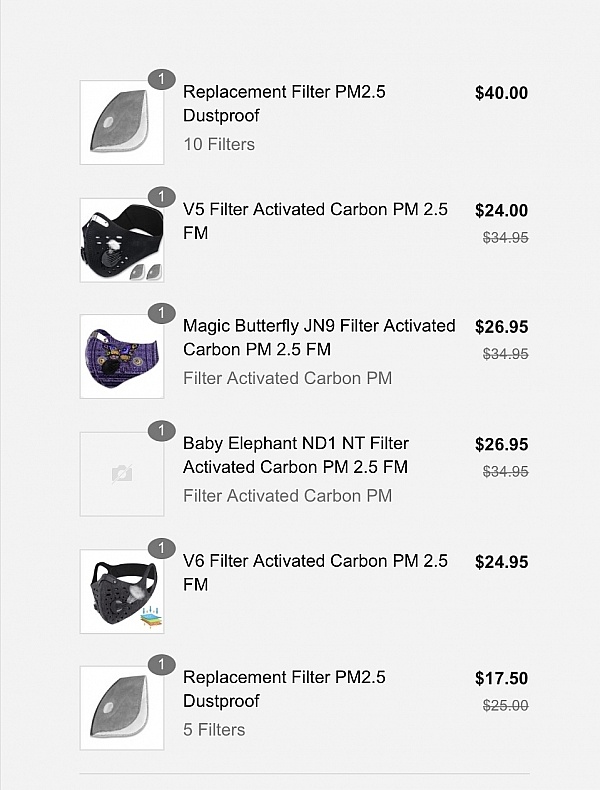Click quantity badge on the V5 Filter mask
The image size is (600, 790).
pyautogui.click(x=161, y=196)
